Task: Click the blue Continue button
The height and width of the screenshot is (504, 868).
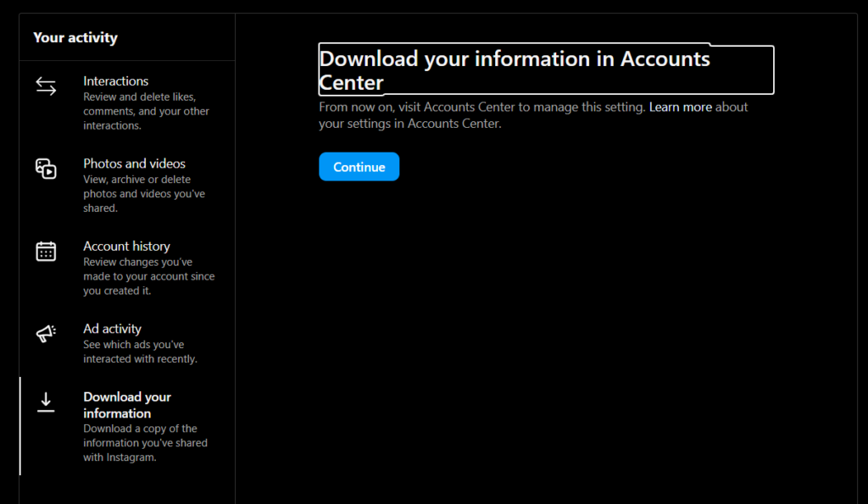Action: click(359, 167)
